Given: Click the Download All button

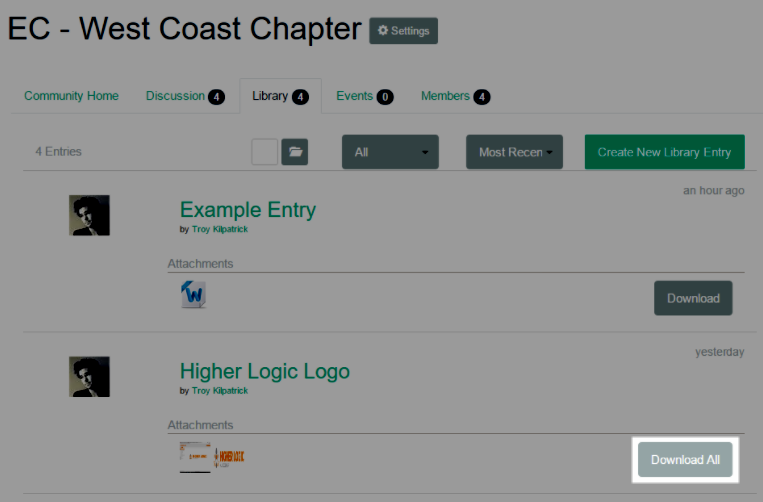Looking at the screenshot, I should point(685,460).
